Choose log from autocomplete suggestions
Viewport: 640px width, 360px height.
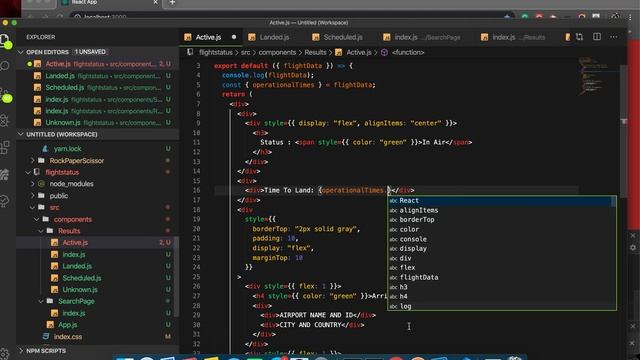(x=501, y=306)
